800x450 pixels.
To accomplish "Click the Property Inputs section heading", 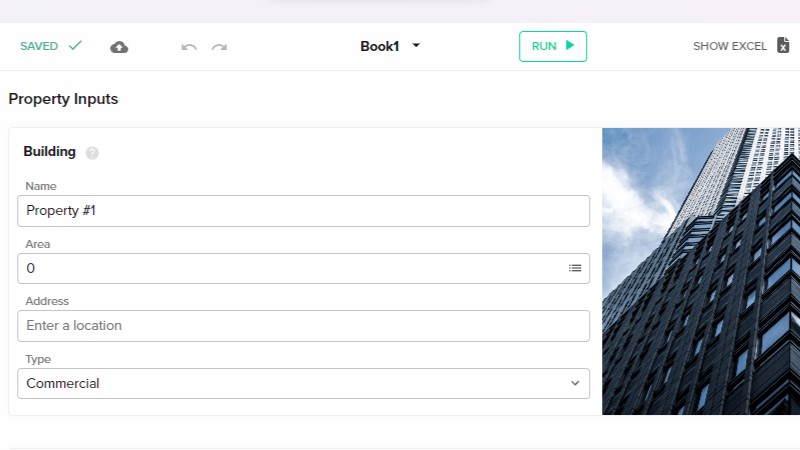I will 63,99.
